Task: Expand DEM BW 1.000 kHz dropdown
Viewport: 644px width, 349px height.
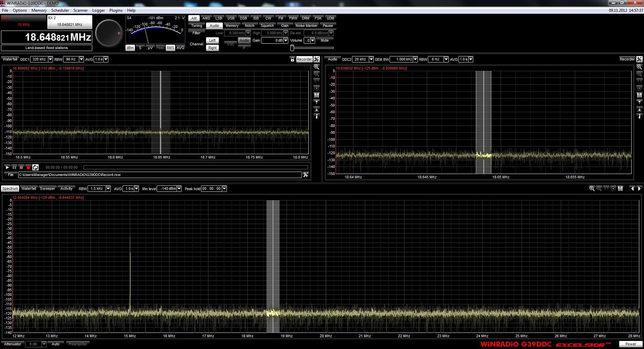Action: point(415,59)
